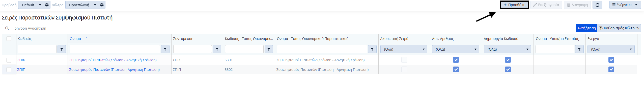Open Συμψηφισμοί Πιστωτών(Χρέωση - Αρνητική Χρέωση) link
644x106 pixels.
(113, 60)
